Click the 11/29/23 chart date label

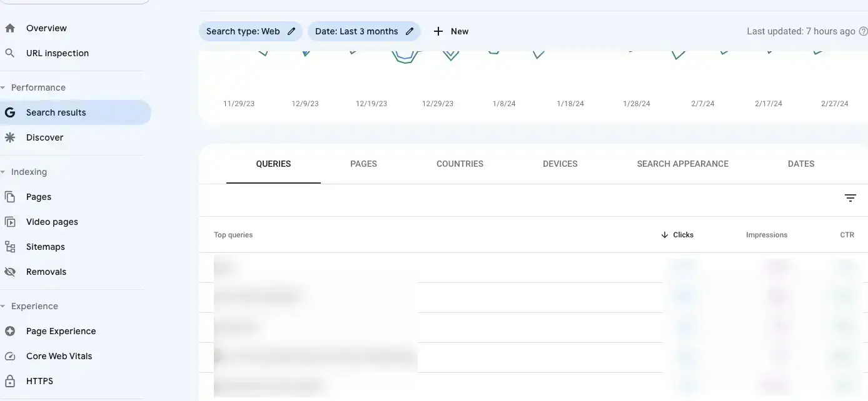(239, 104)
